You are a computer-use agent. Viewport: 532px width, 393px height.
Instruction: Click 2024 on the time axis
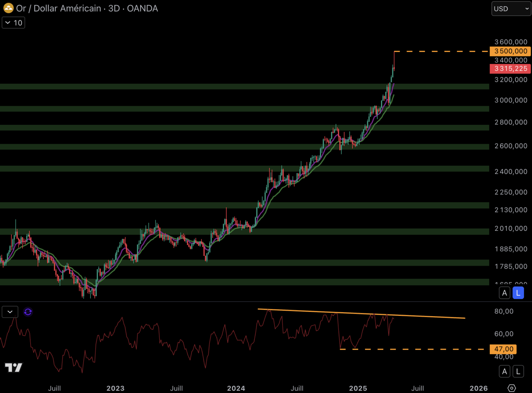(236, 388)
